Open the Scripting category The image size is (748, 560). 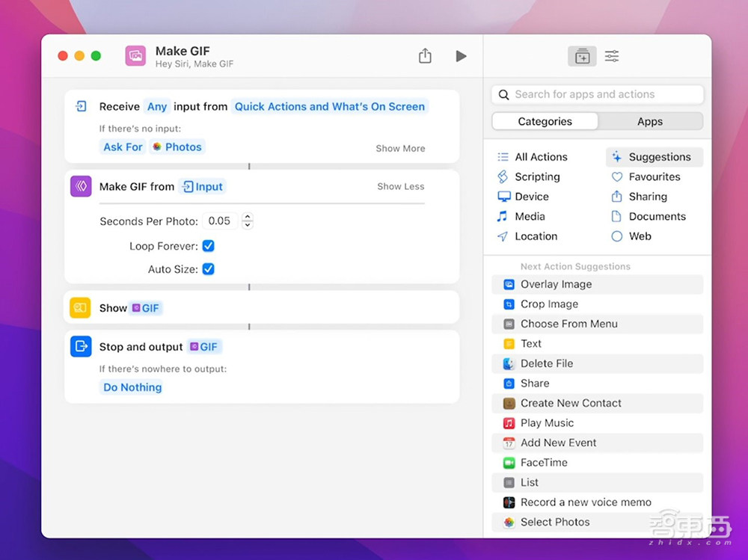point(537,177)
